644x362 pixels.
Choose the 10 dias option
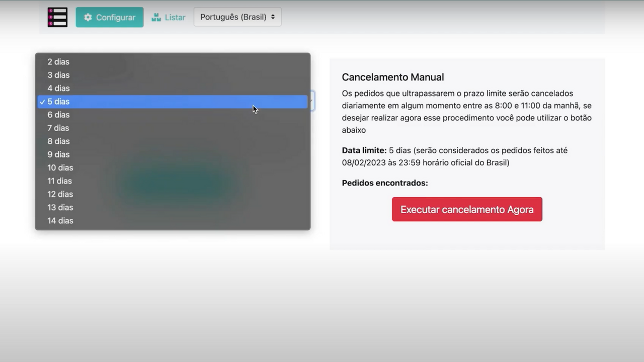(173, 168)
